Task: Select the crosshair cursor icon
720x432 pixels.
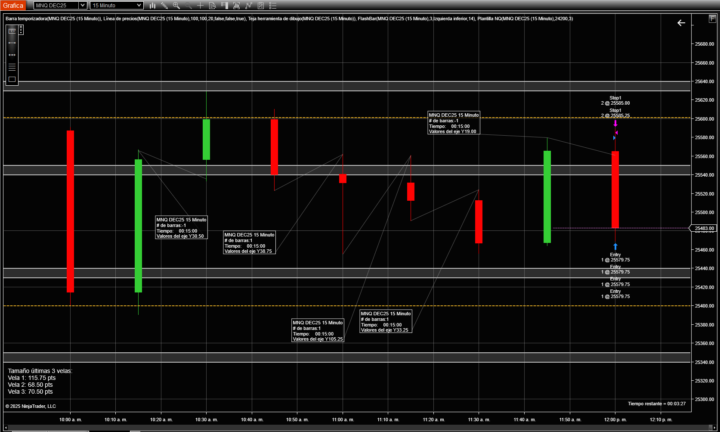Action: [x=200, y=6]
